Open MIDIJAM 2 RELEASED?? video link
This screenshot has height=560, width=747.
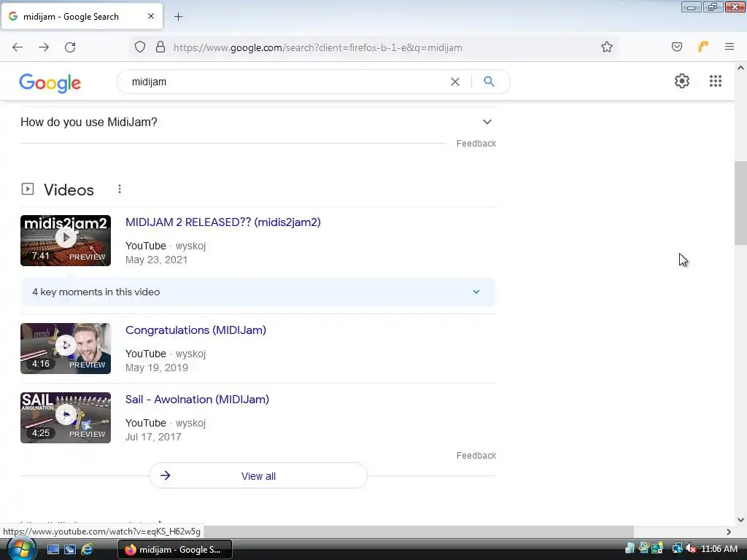[223, 222]
